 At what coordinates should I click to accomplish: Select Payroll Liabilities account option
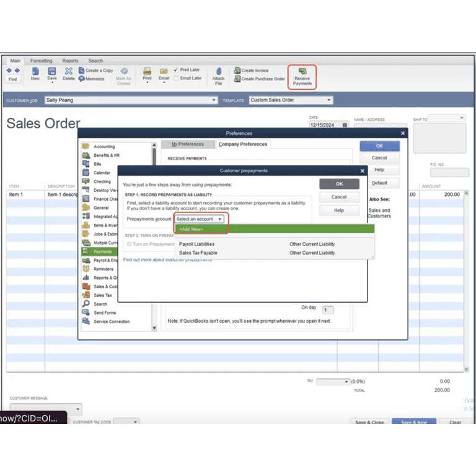[196, 244]
